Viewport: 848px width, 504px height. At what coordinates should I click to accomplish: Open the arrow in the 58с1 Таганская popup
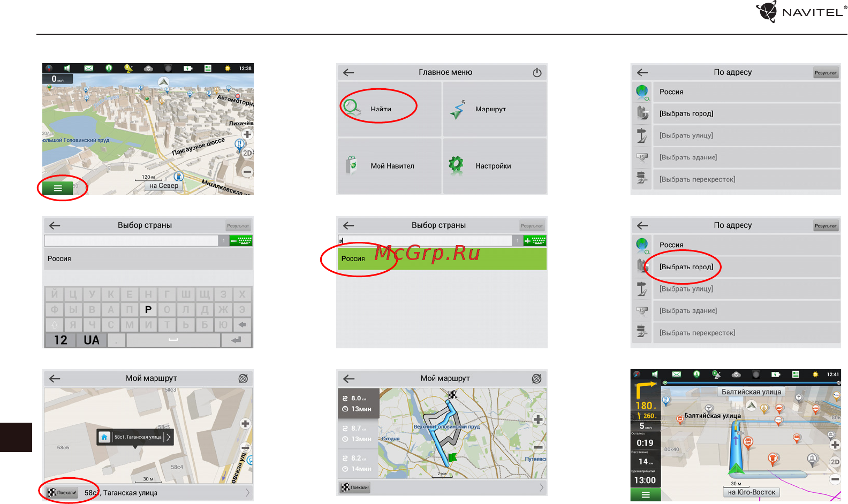[x=168, y=437]
